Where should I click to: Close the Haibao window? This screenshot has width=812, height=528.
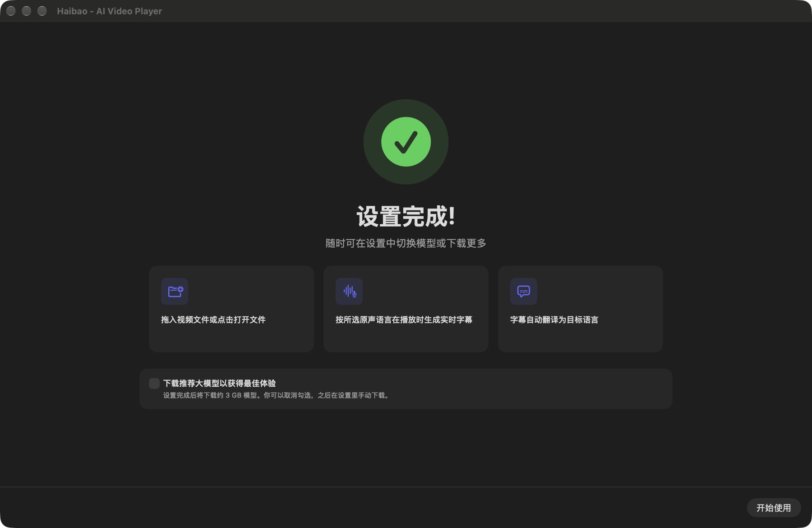pos(11,11)
